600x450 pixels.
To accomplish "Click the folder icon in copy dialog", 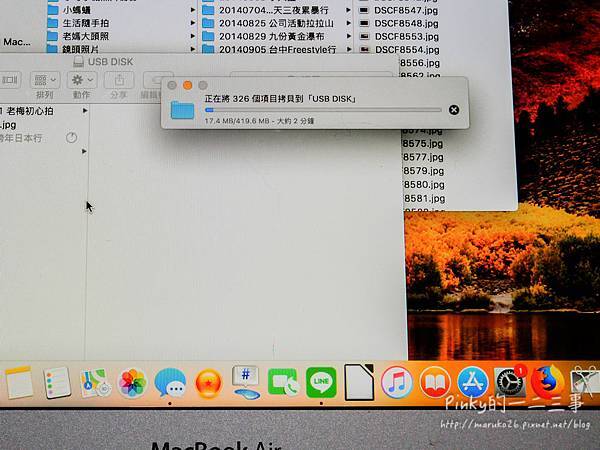I will tap(183, 110).
